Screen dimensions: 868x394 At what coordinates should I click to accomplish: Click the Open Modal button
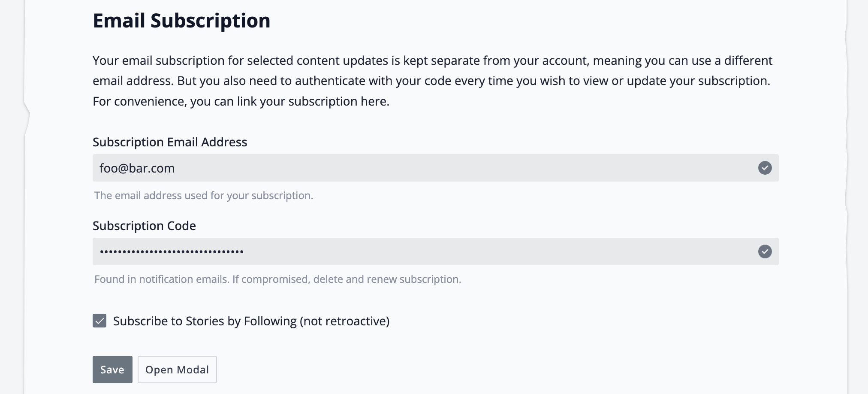[177, 370]
